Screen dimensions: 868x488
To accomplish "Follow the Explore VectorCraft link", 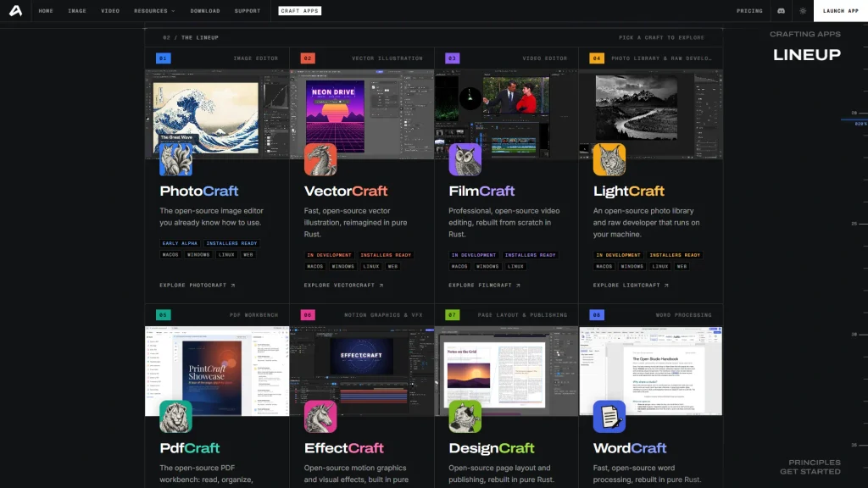I will (344, 286).
